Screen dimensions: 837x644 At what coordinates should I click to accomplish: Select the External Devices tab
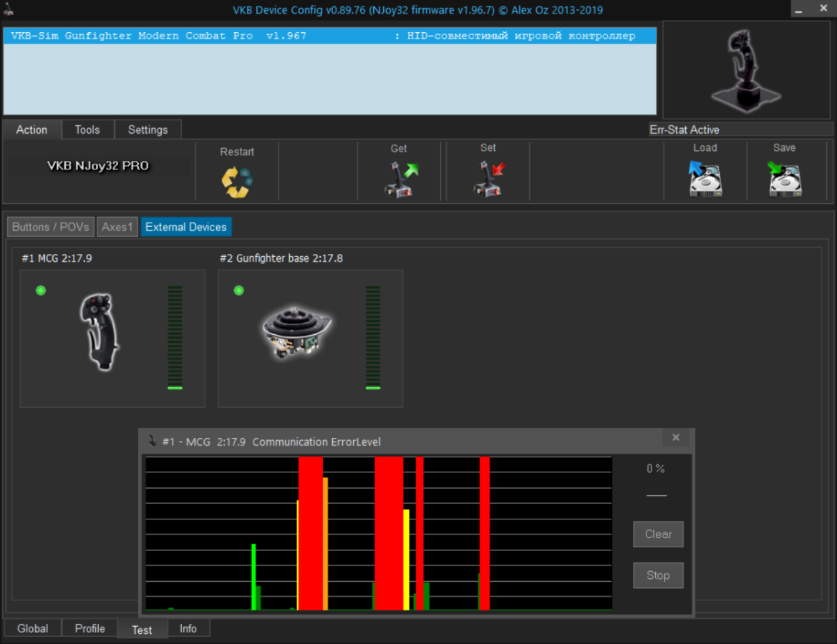click(x=185, y=227)
